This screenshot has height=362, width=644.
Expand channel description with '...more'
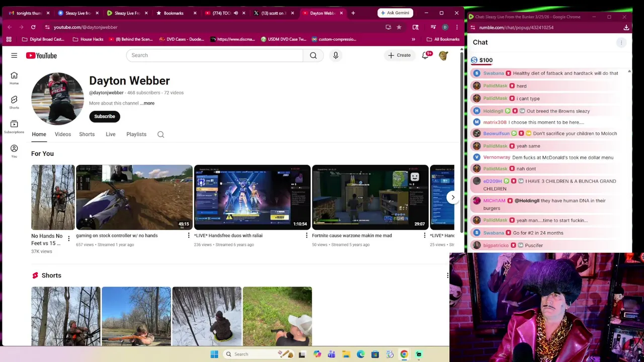[147, 103]
